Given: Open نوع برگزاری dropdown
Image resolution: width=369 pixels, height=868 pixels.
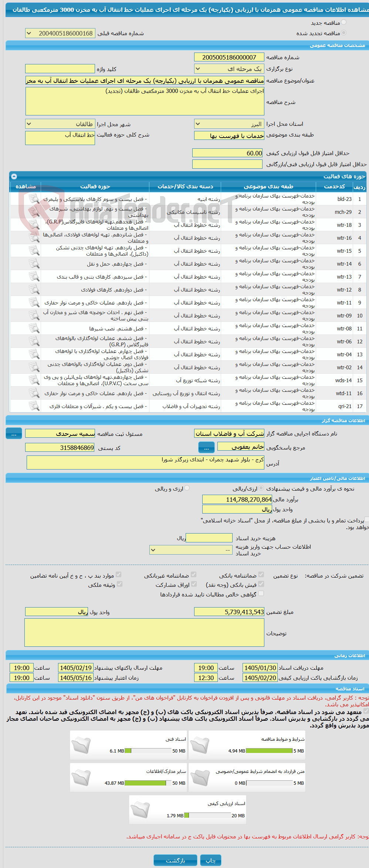Looking at the screenshot, I should coord(229,69).
